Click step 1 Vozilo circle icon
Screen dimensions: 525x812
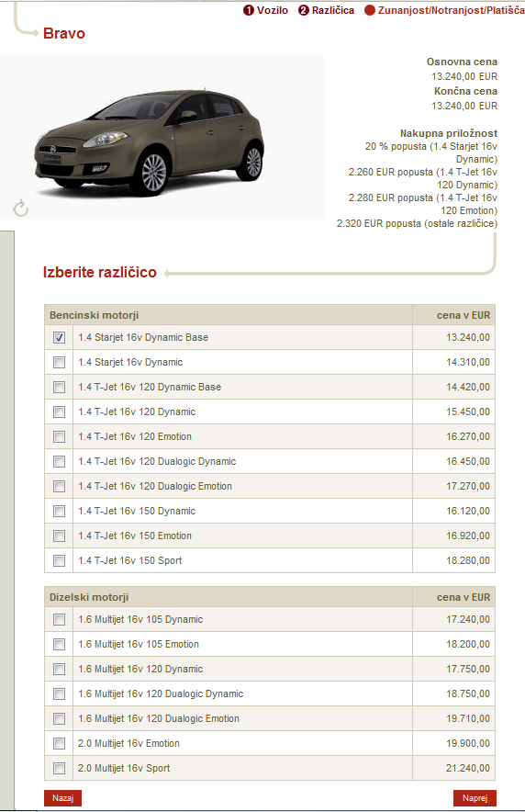point(249,10)
